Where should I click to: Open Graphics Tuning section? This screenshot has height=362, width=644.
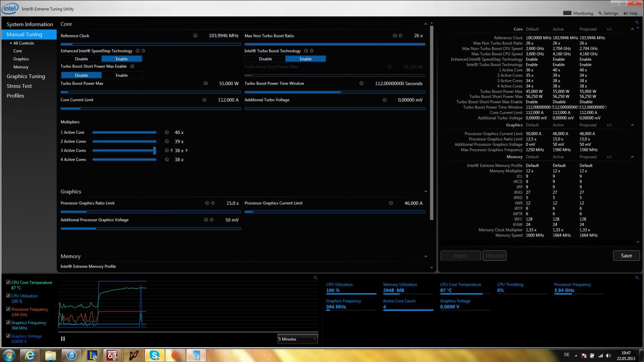(26, 76)
